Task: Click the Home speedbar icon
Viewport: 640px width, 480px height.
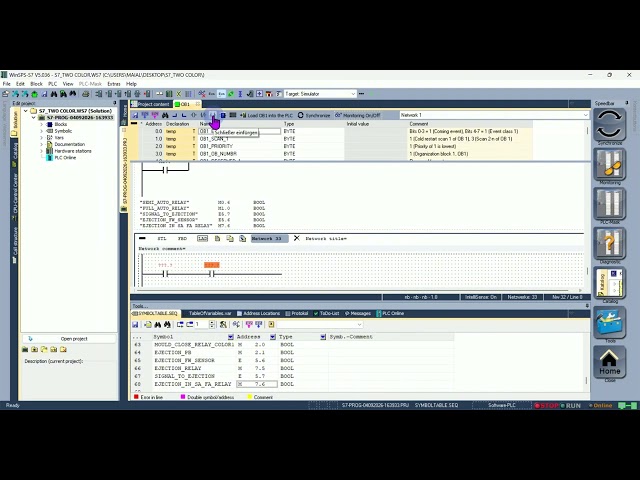Action: pos(609,362)
